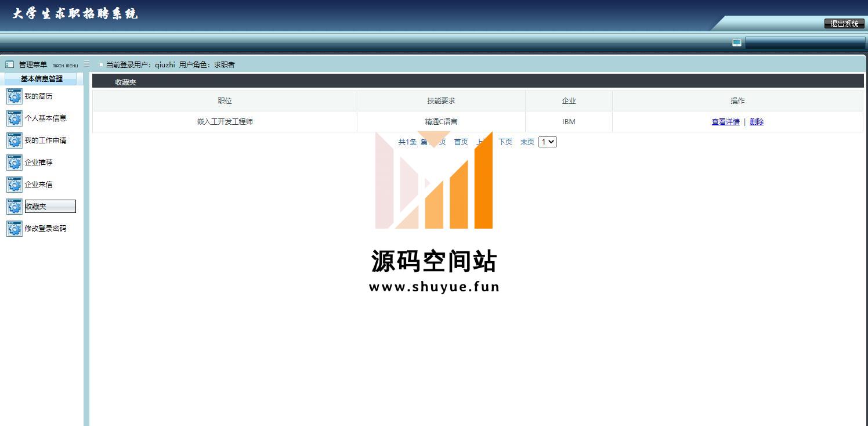
Task: Collapse the 基本信息管理 section header
Action: (x=42, y=79)
